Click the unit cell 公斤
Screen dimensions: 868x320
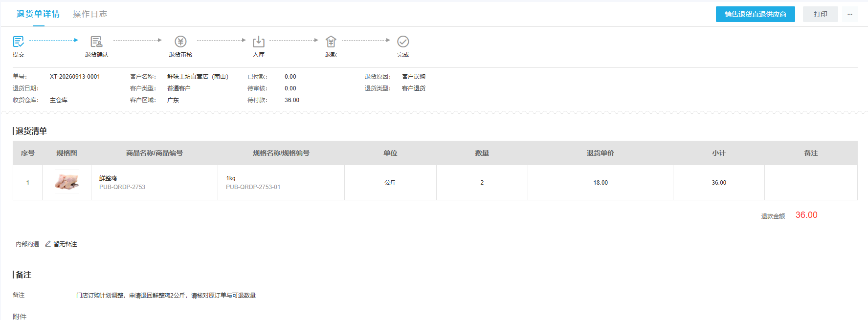pos(390,183)
